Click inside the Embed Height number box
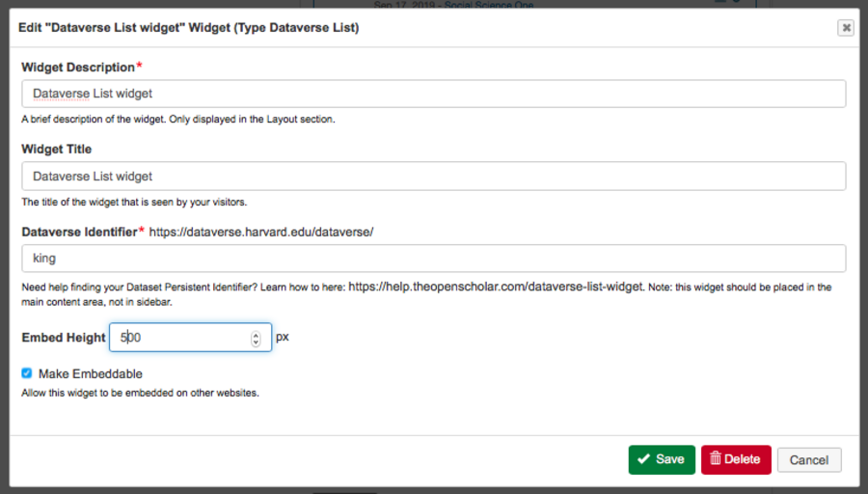 point(183,338)
